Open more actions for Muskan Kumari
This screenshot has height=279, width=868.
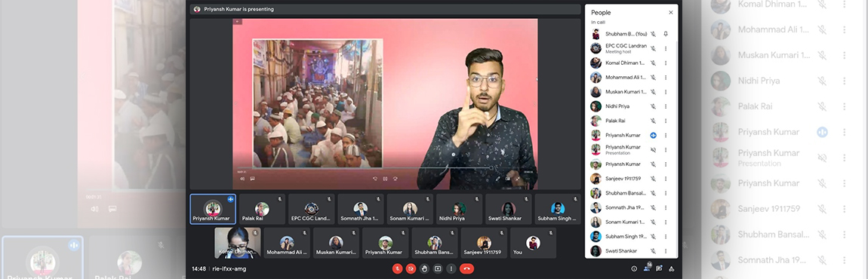666,92
